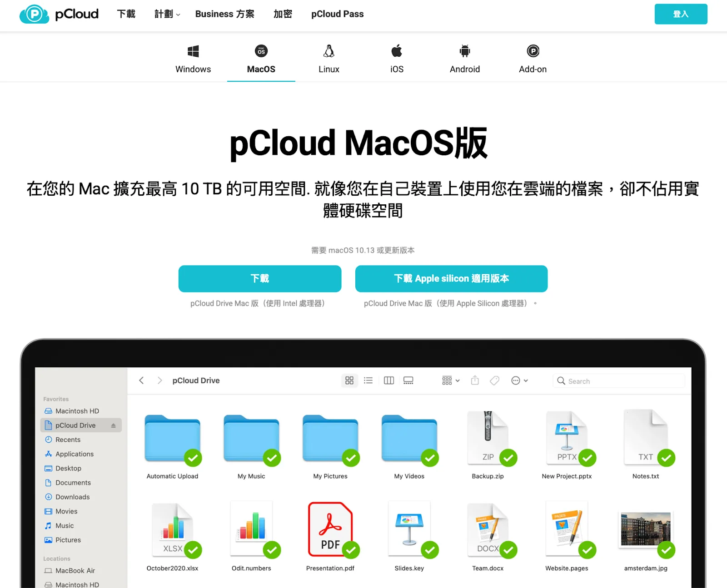
Task: Click Finder forward arrow
Action: point(159,380)
